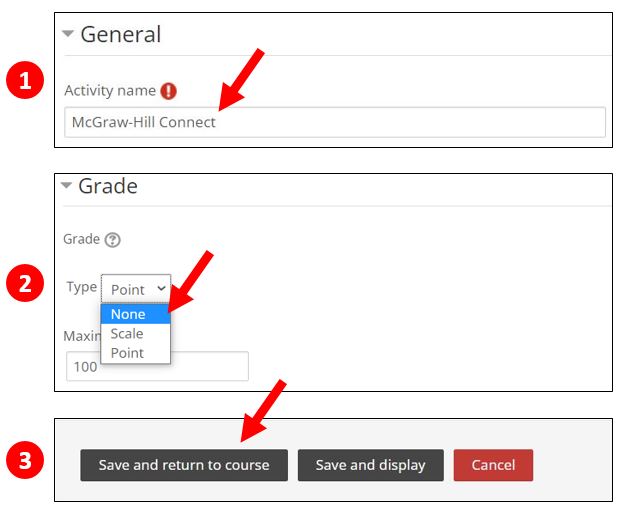624x512 pixels.
Task: Click the red step 1 badge
Action: 25,80
